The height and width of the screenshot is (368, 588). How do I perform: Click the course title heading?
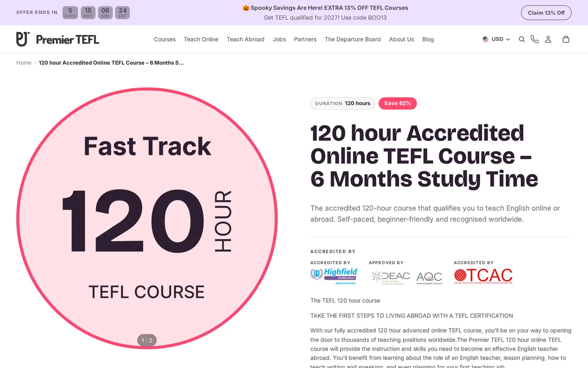tap(424, 156)
